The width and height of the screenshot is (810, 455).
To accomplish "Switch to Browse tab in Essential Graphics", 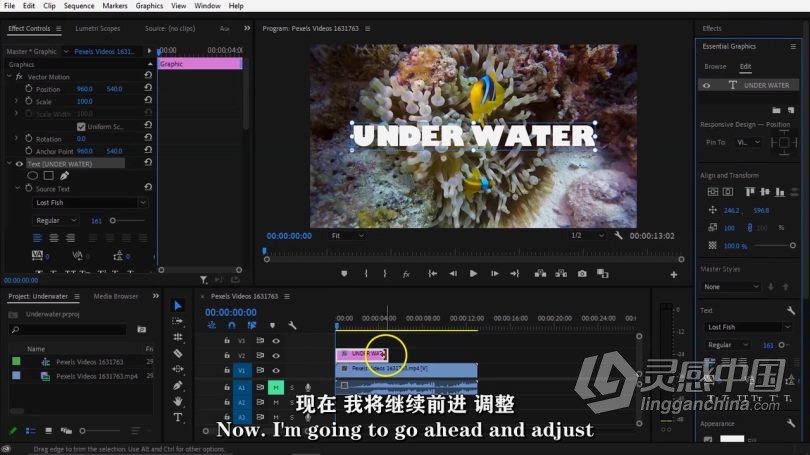I will (x=715, y=67).
